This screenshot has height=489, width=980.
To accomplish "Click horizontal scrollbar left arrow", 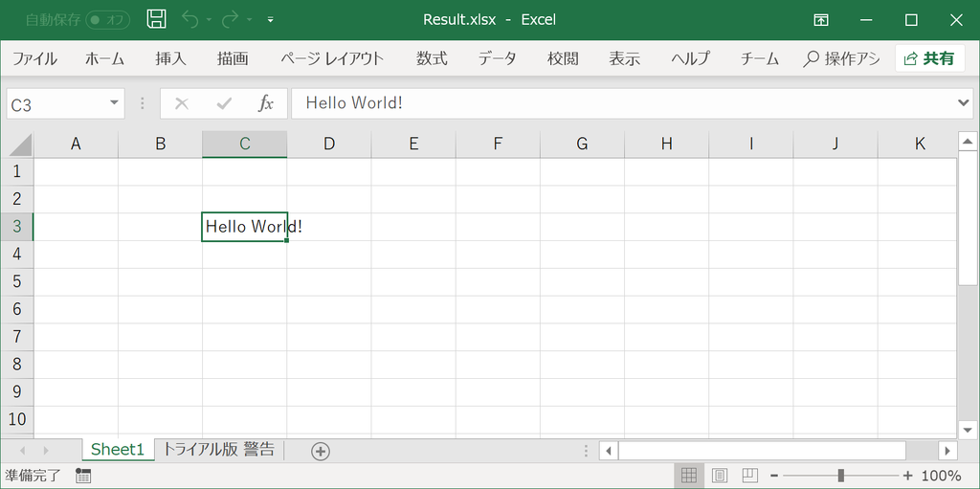I will pos(609,450).
